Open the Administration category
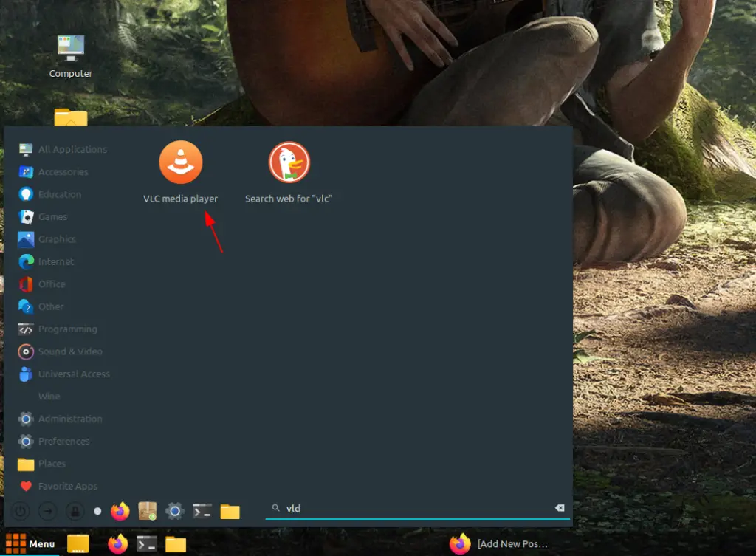The image size is (756, 556). pyautogui.click(x=61, y=419)
